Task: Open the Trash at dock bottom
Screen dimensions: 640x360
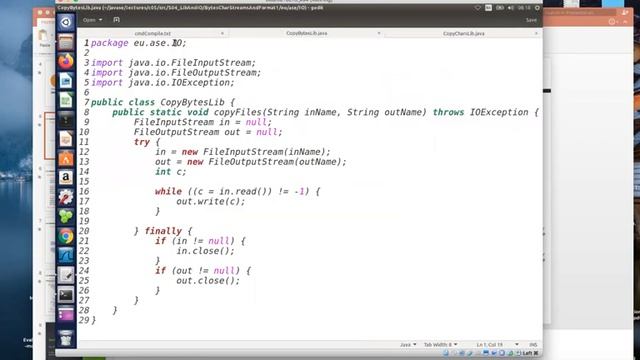Action: (66, 338)
